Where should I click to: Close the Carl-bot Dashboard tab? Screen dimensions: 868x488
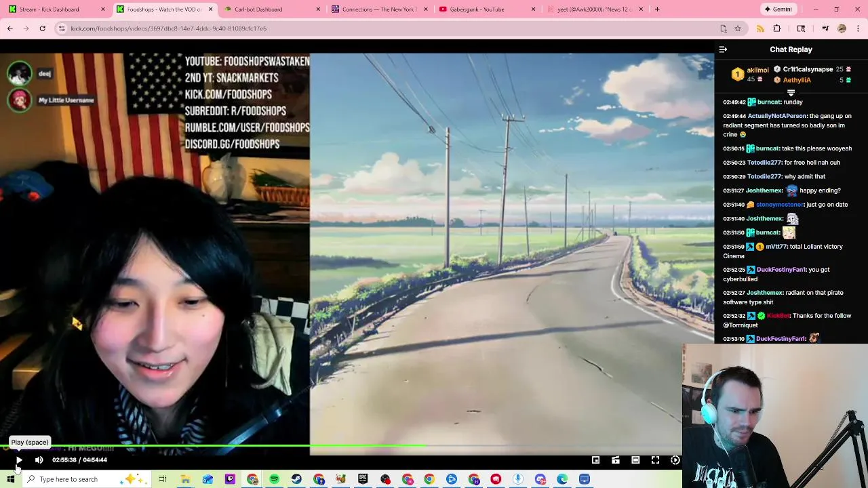(x=319, y=9)
